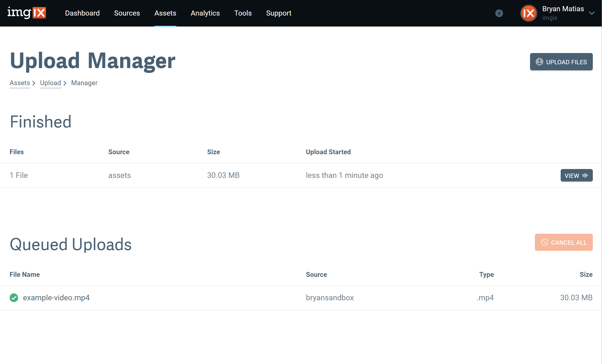Image resolution: width=602 pixels, height=364 pixels.
Task: Open the Assets breadcrumb link
Action: point(20,83)
